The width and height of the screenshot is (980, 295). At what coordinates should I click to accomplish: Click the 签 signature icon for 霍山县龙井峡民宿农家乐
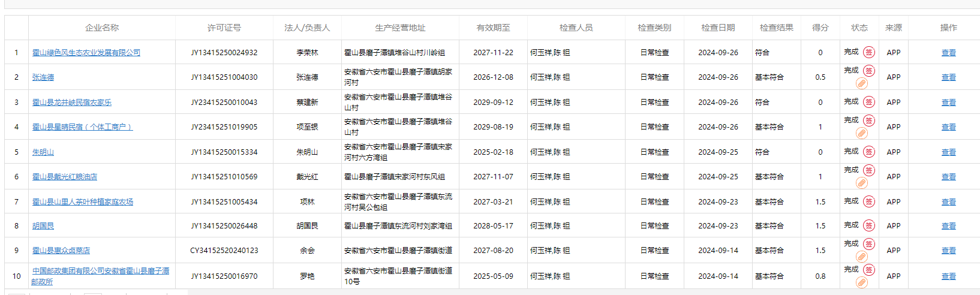click(868, 102)
